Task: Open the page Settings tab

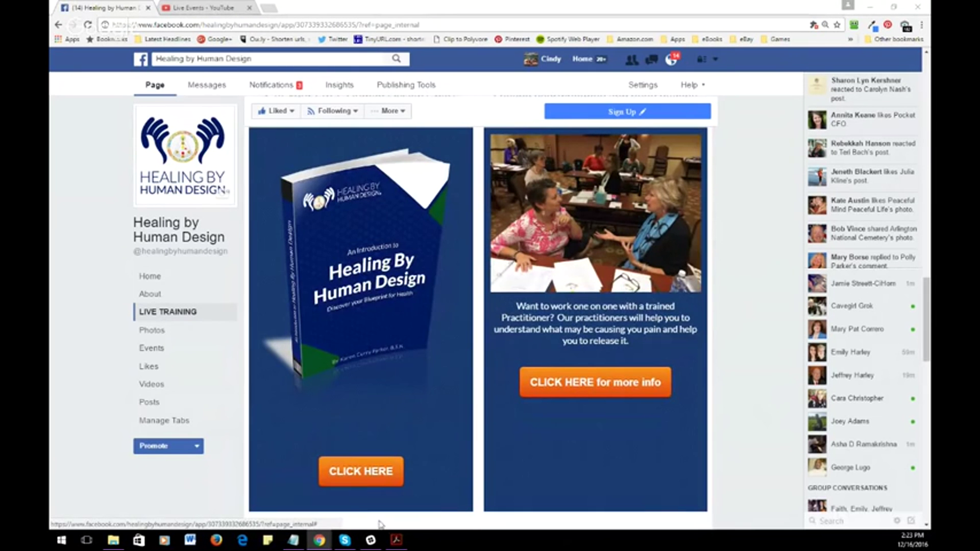Action: point(643,85)
